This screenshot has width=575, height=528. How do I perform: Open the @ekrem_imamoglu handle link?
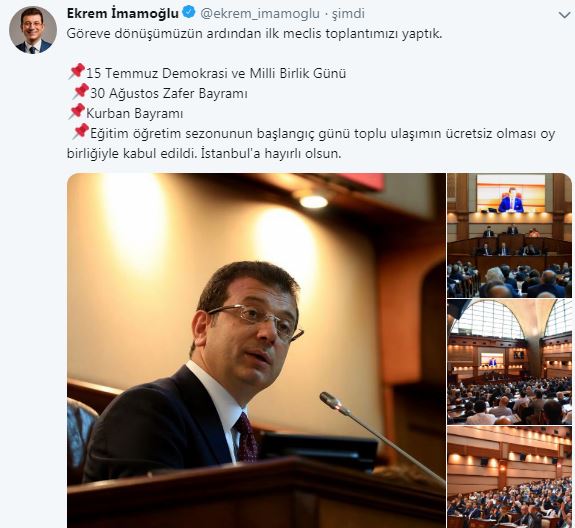[x=260, y=14]
